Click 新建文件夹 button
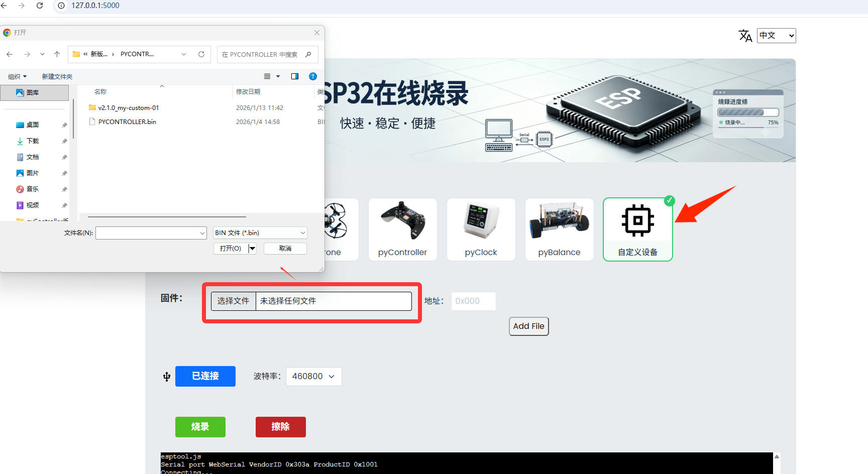 coord(57,76)
